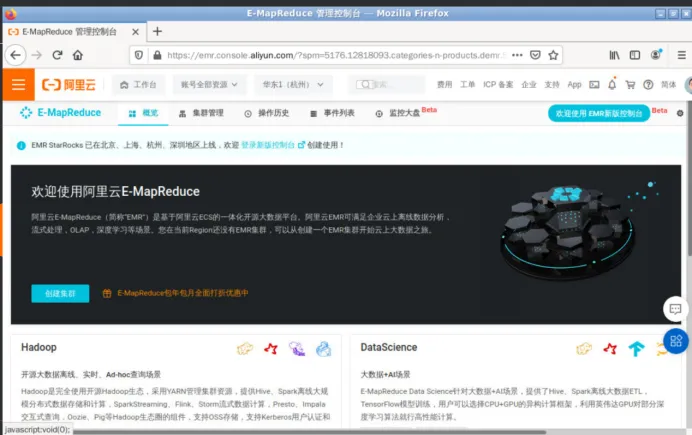Click 创建集群 button
Viewport: 692px width, 435px height.
point(60,293)
